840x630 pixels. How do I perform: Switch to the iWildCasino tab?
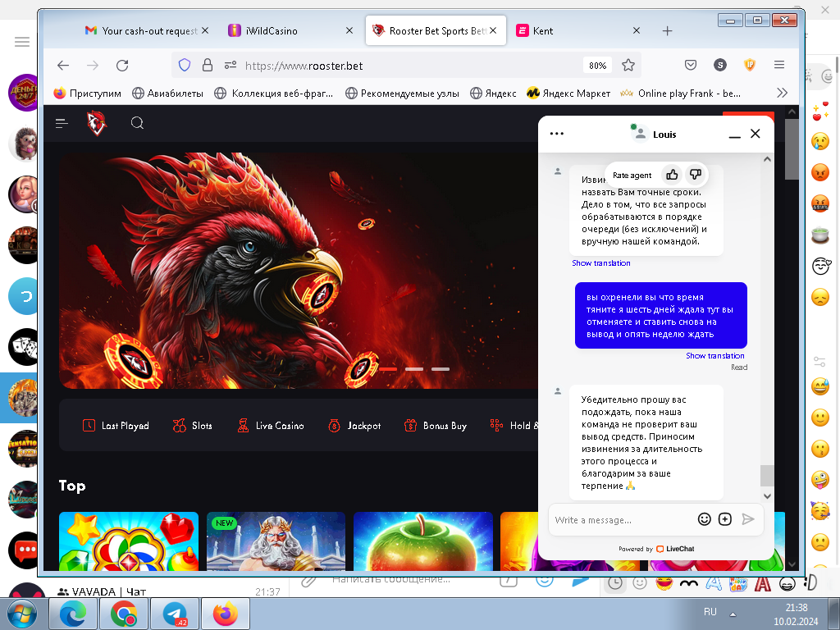(290, 31)
